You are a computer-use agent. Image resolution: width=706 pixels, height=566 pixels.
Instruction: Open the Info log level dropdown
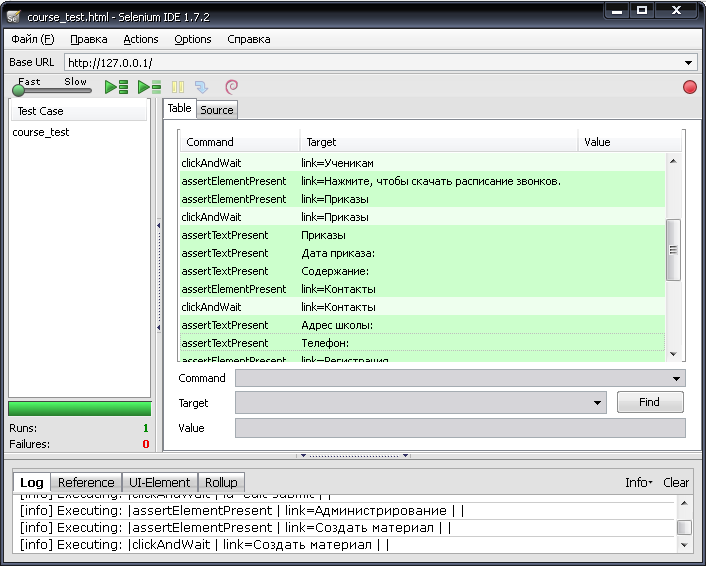(x=638, y=483)
